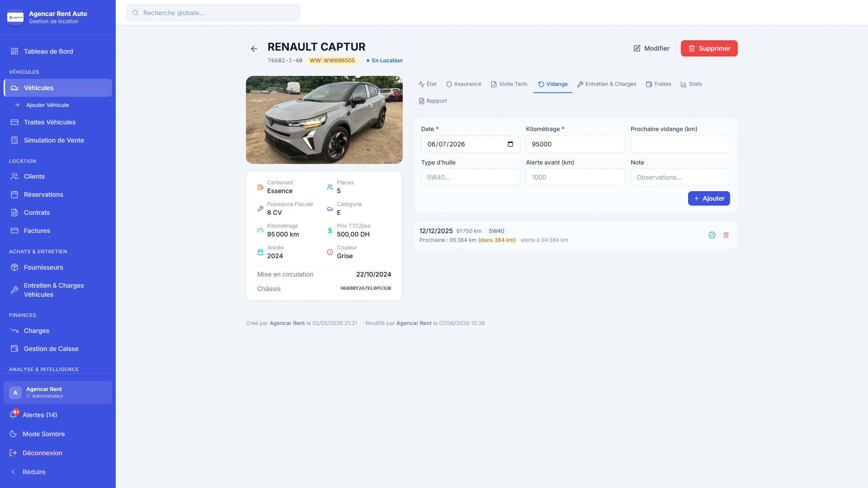Open the Stats tab

691,84
